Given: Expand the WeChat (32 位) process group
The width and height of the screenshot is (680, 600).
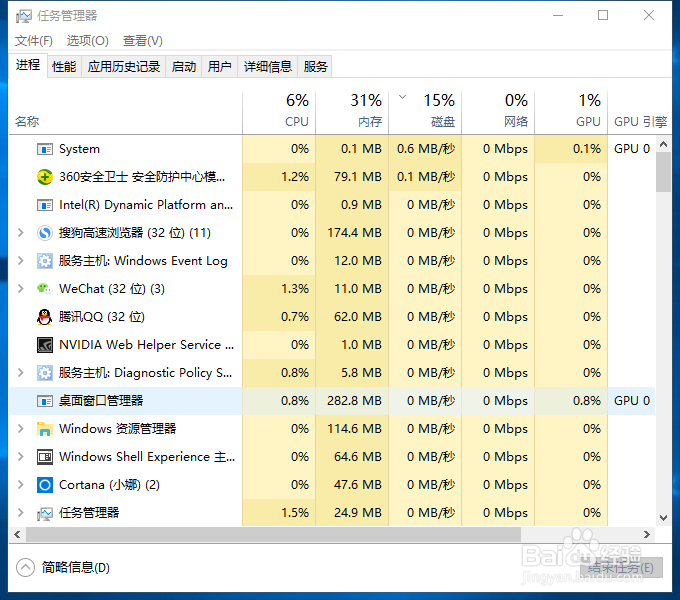Looking at the screenshot, I should pos(20,289).
